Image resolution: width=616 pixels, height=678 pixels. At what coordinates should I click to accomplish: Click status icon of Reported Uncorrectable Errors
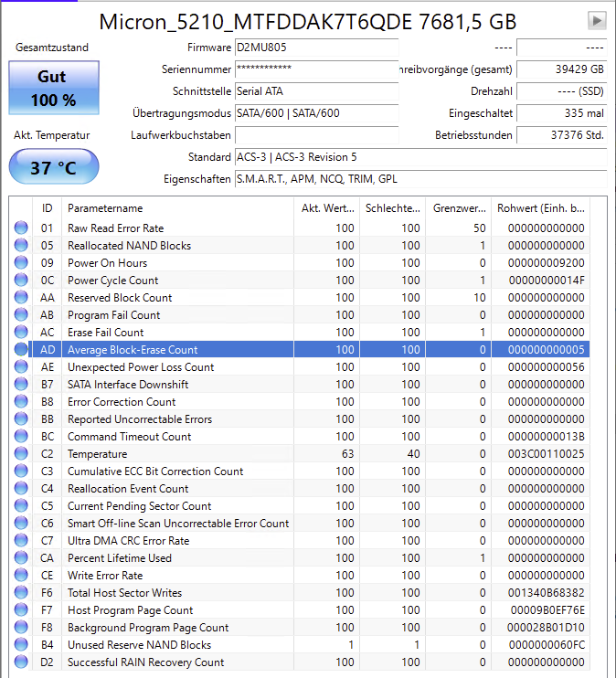coord(21,419)
